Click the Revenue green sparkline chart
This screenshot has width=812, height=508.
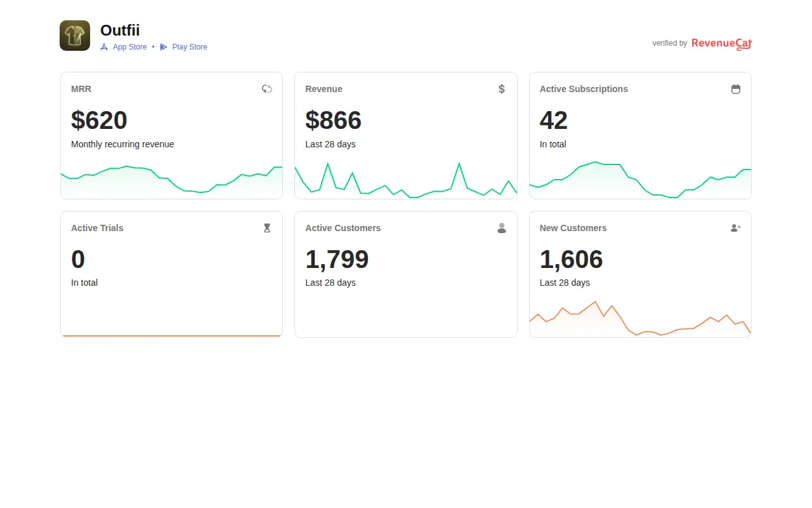pos(406,180)
